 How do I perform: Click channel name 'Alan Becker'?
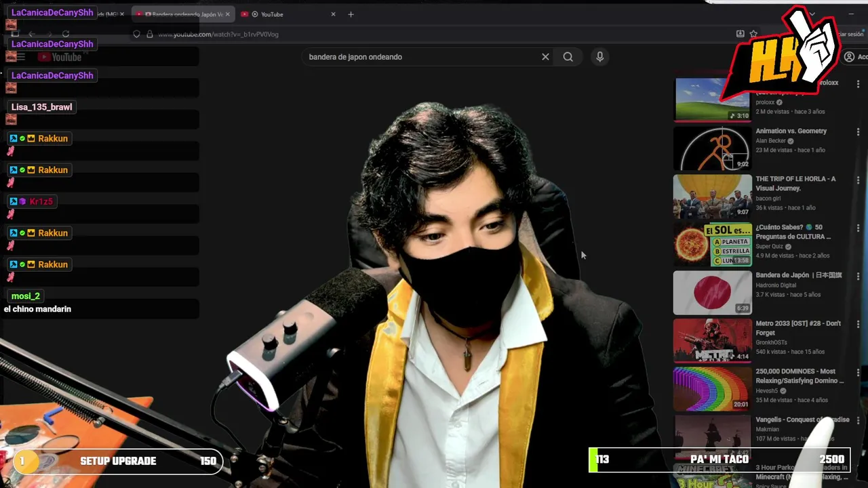(x=771, y=141)
